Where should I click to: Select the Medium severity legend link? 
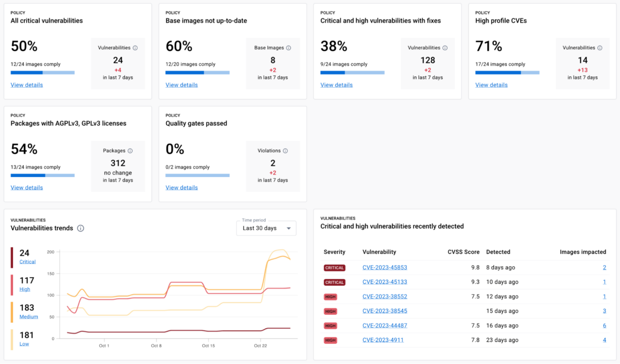28,317
